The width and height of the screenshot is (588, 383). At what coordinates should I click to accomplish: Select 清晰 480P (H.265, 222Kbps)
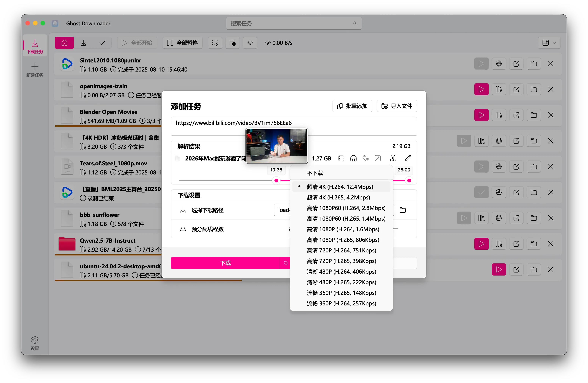(x=341, y=282)
